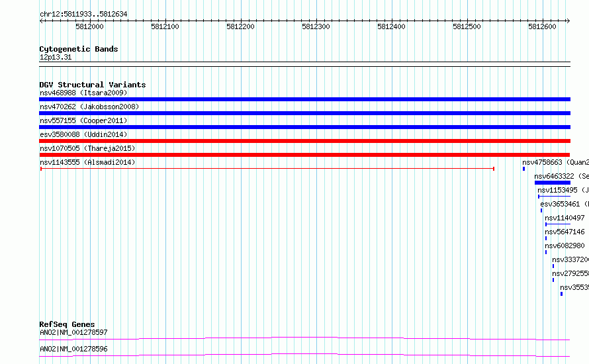Click the nsv470262 (Jakobsson2008) label
The height and width of the screenshot is (364, 589).
click(x=89, y=107)
